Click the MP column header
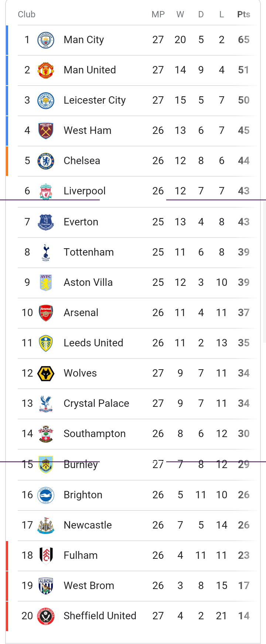The height and width of the screenshot is (644, 266). 158,14
